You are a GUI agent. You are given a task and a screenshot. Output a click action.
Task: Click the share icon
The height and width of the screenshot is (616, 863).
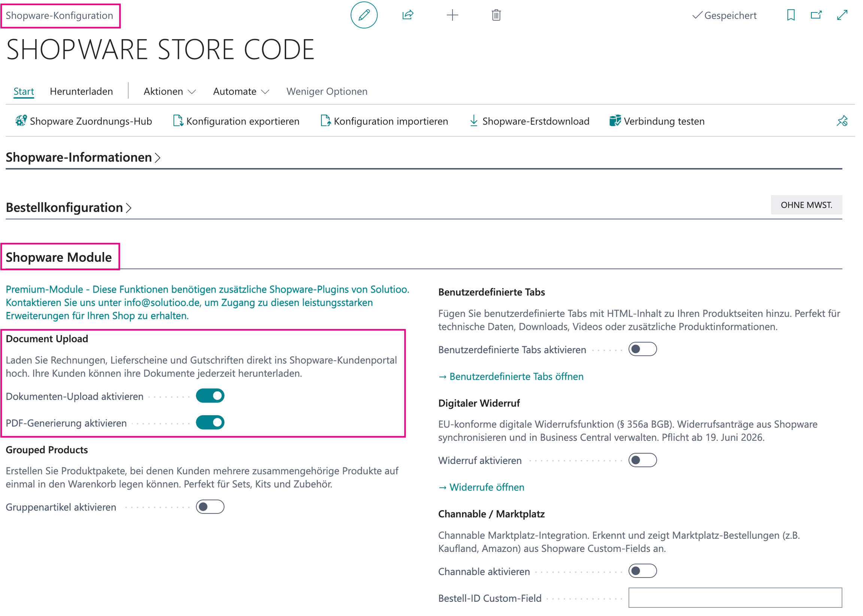tap(408, 15)
